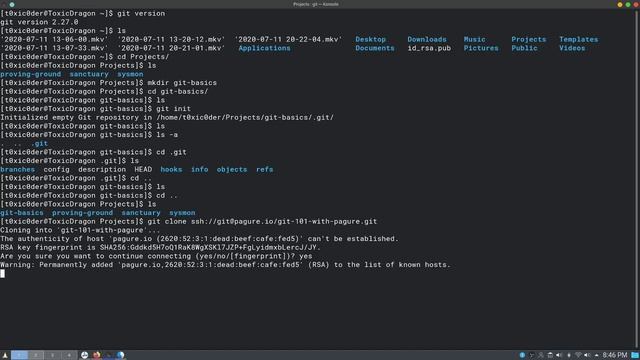Click the '2020-07-11 13-06-00.mkv' file name
Screen dimensions: 640x360
point(54,40)
